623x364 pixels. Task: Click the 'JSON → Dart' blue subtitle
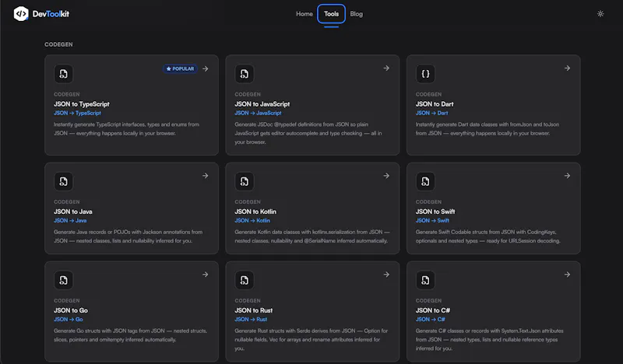click(x=431, y=113)
